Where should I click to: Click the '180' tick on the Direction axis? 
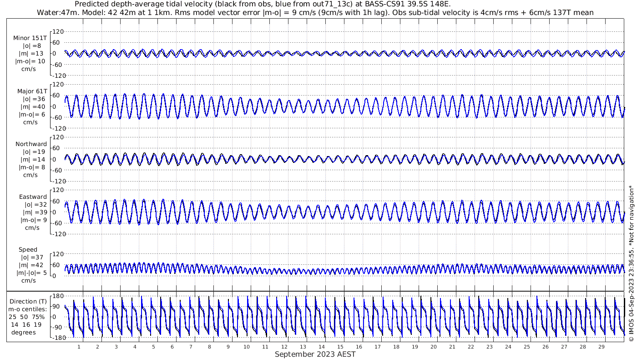[x=58, y=296]
